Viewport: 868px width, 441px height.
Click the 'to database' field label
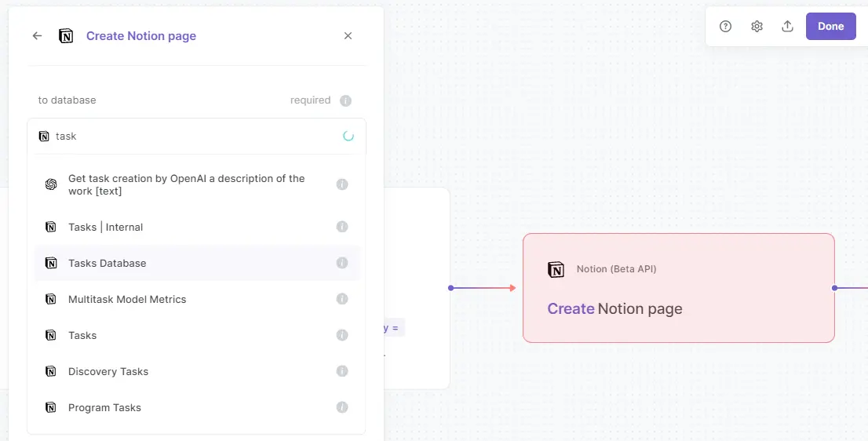click(67, 100)
